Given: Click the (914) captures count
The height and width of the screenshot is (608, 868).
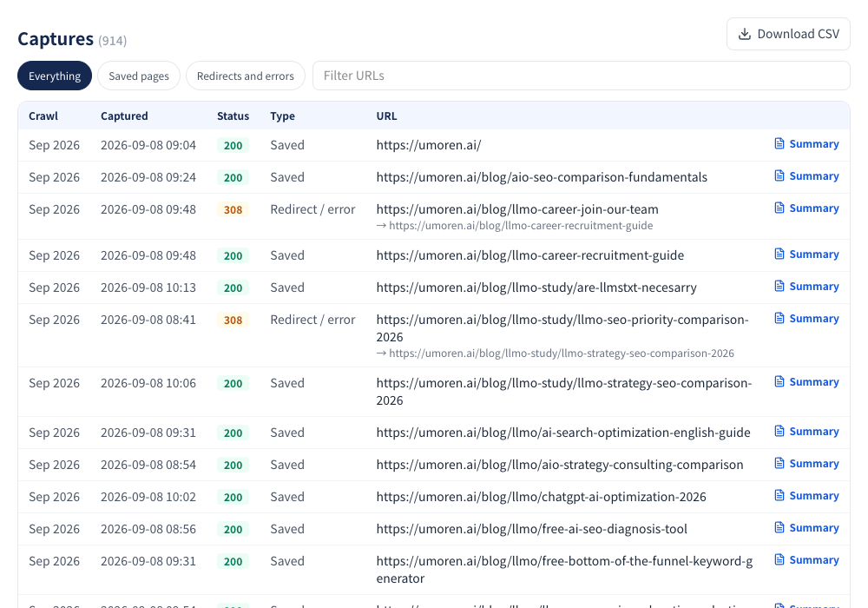Looking at the screenshot, I should point(112,41).
